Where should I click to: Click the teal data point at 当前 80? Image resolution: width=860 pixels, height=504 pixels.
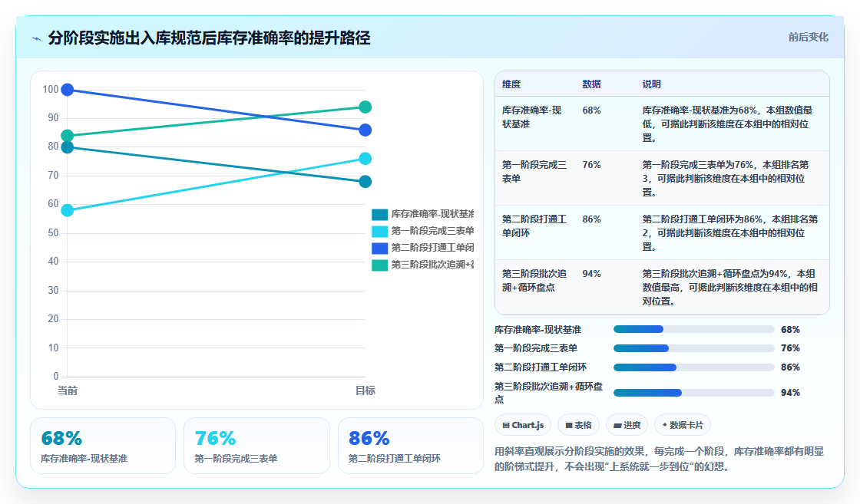tap(68, 147)
